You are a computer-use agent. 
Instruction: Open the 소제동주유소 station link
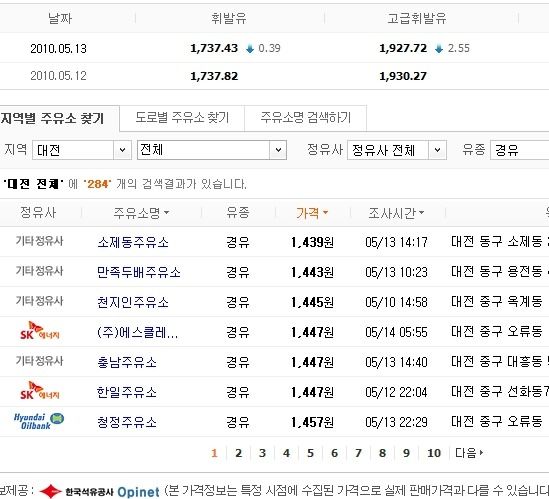(133, 242)
